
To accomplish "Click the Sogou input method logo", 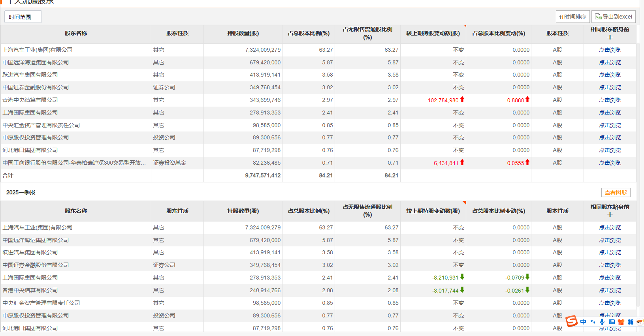I will [571, 321].
